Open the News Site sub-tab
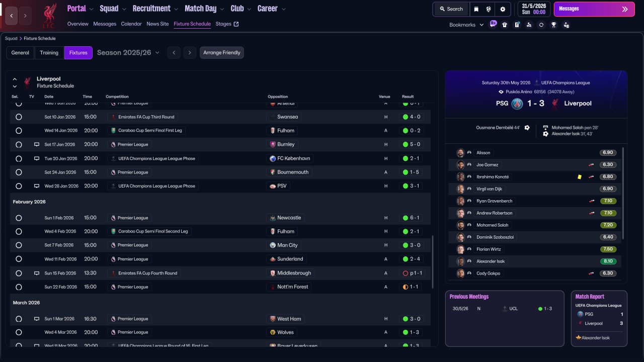The height and width of the screenshot is (362, 644). click(157, 24)
